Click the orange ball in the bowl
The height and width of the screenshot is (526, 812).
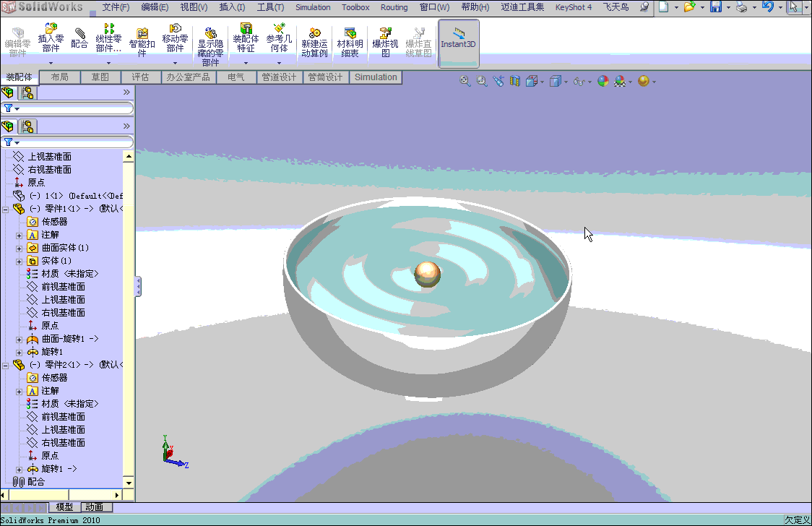[427, 275]
